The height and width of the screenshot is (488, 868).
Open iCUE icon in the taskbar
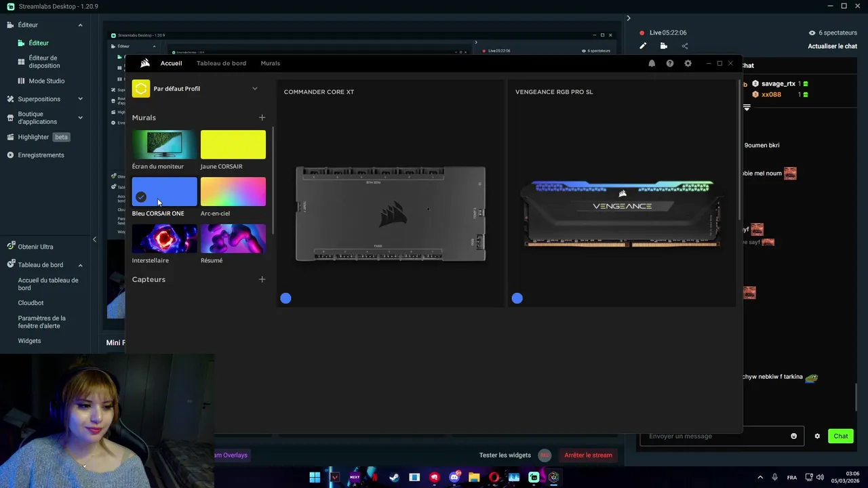point(553,477)
